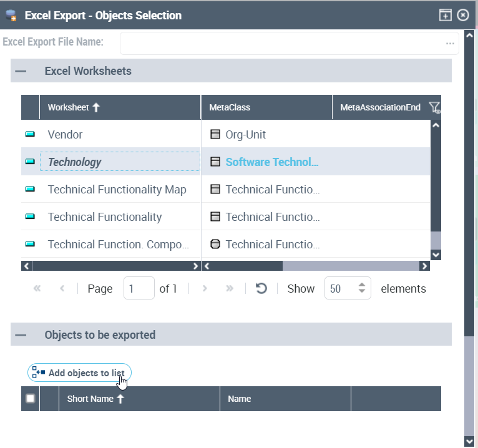The height and width of the screenshot is (448, 478).
Task: Dock the dialog with the top-right plus icon
Action: point(445,16)
